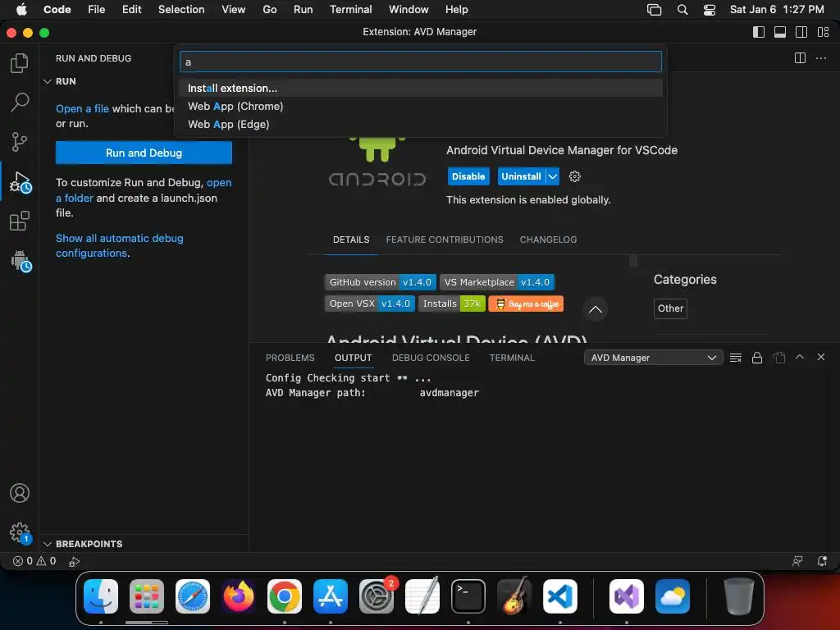This screenshot has width=840, height=630.
Task: Open the Extensions view in activity bar
Action: 20,221
